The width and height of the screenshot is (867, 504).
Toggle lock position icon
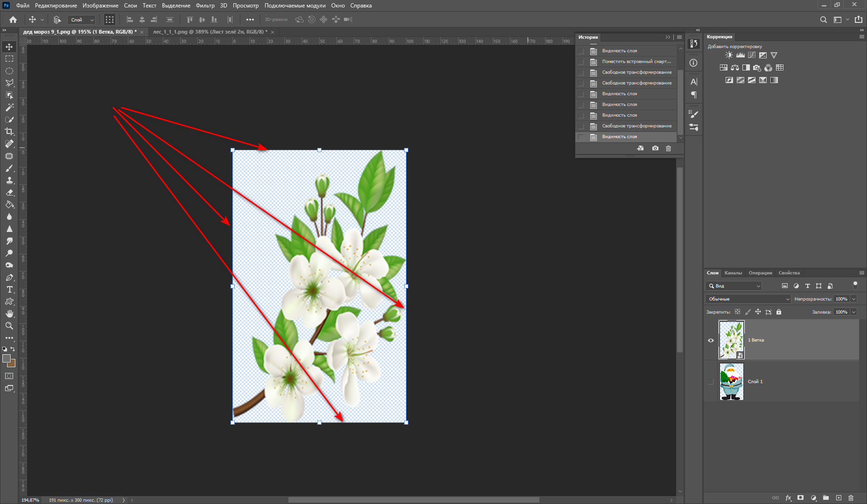(758, 312)
